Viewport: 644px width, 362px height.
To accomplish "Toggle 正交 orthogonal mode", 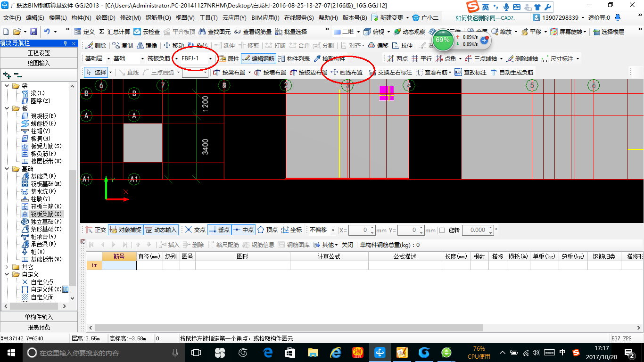I will coord(96,230).
